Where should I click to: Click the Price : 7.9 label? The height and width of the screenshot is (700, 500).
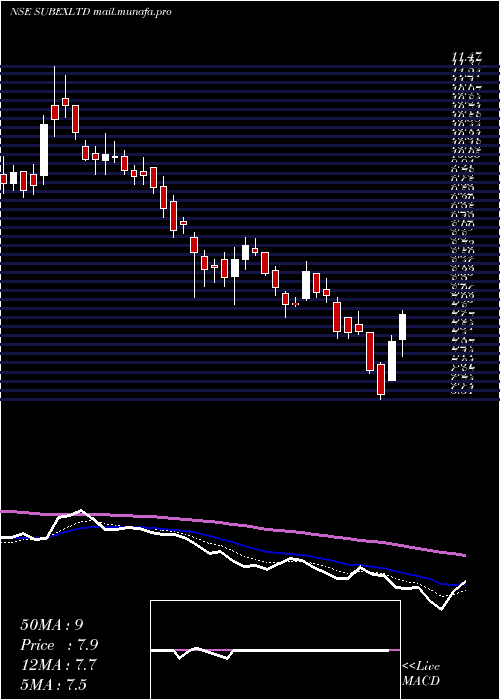59,645
